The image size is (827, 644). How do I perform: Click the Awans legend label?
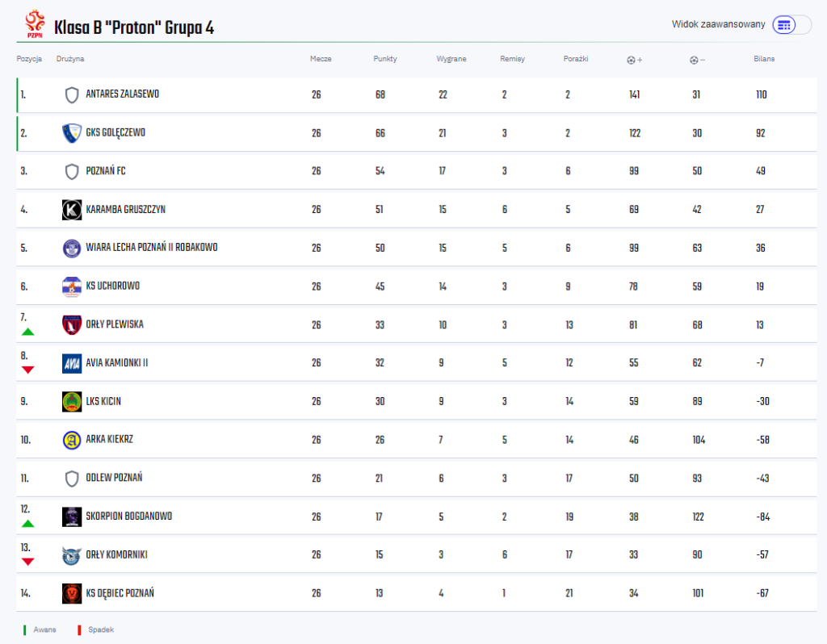tap(45, 629)
